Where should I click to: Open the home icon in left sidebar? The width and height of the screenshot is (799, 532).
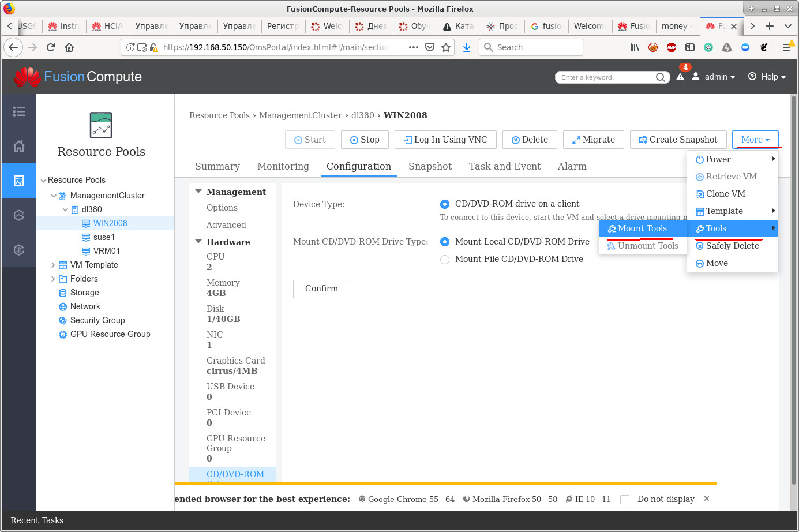(19, 146)
